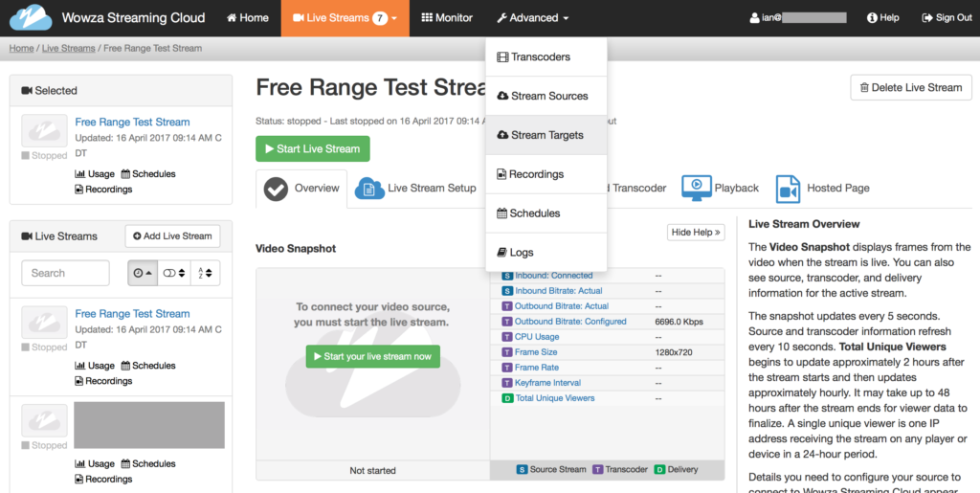Click the blue S Source Stream legend badge
The image size is (980, 493).
click(x=522, y=469)
